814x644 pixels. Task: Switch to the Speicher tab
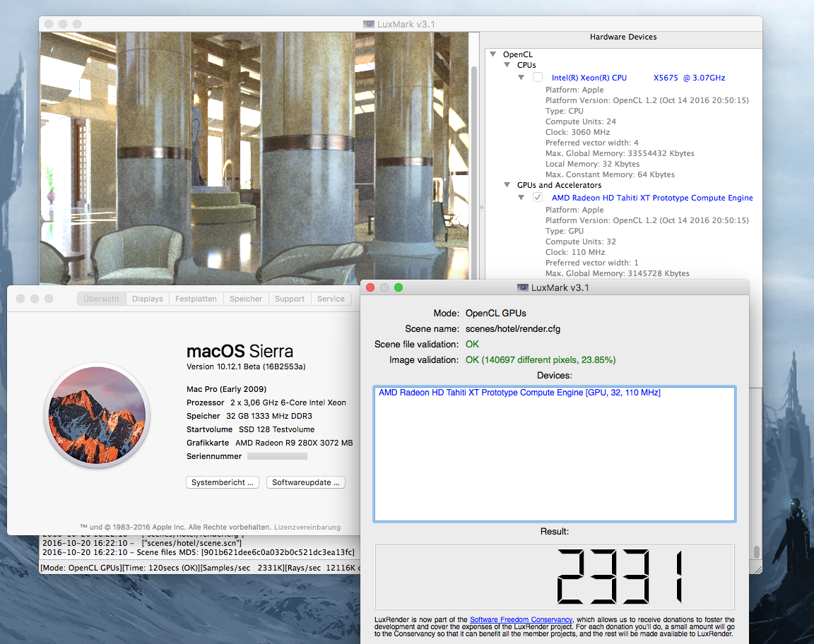click(245, 298)
